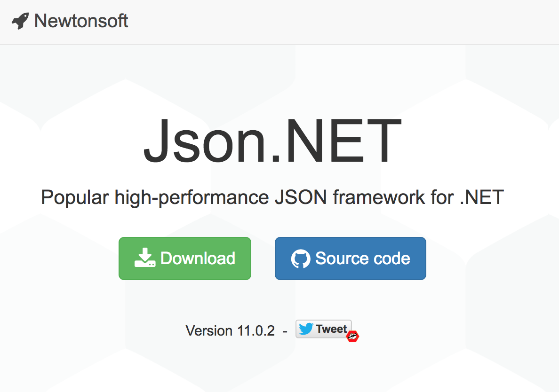Click the Tweet share button
Viewport: 559px width, 392px height.
click(x=323, y=329)
